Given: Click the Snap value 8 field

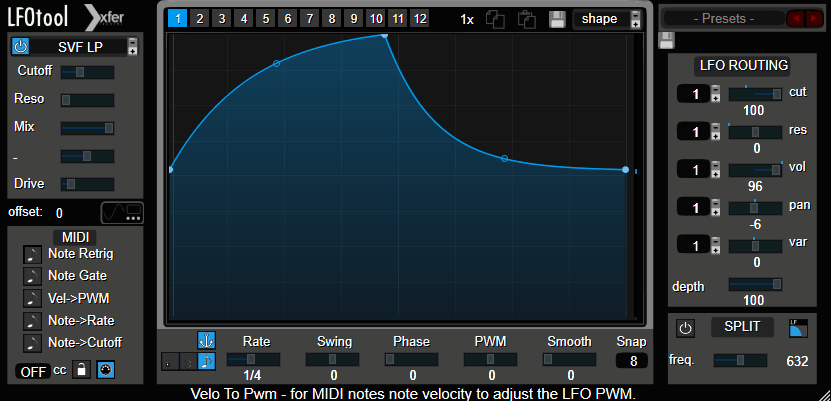Looking at the screenshot, I should tap(632, 361).
